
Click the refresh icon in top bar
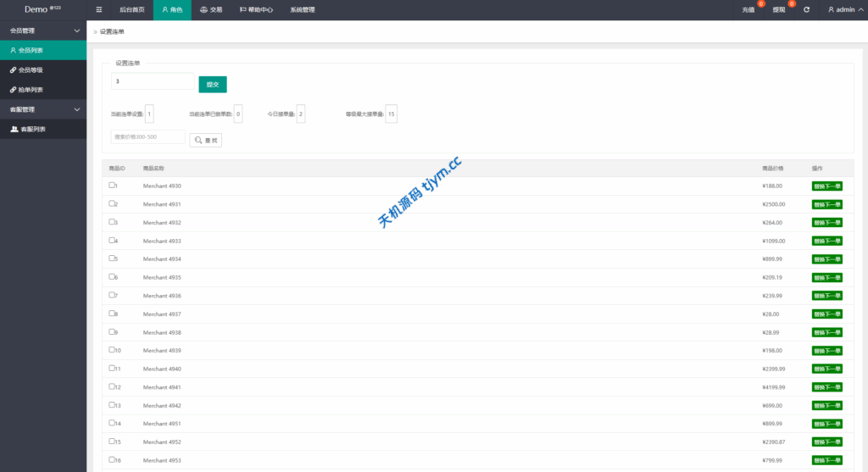pos(806,10)
